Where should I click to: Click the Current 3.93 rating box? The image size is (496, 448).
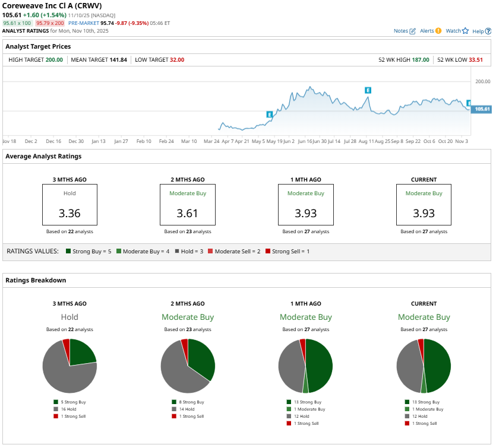(x=424, y=205)
